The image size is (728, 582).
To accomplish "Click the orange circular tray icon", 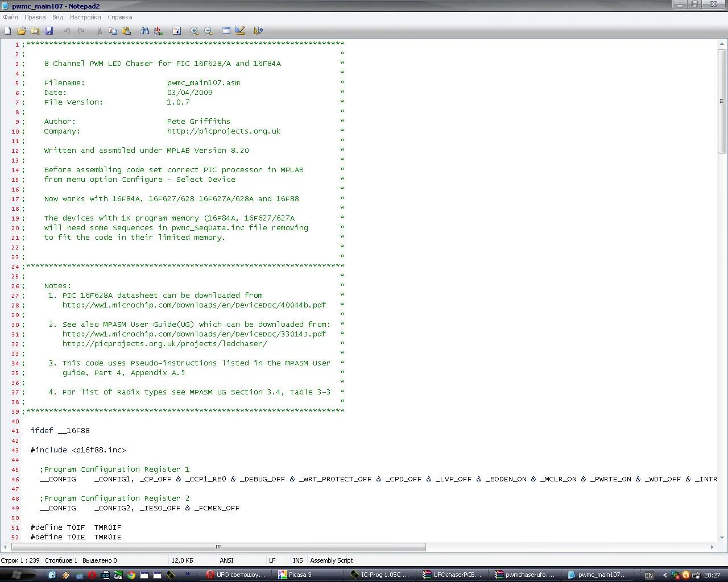I will (x=685, y=575).
